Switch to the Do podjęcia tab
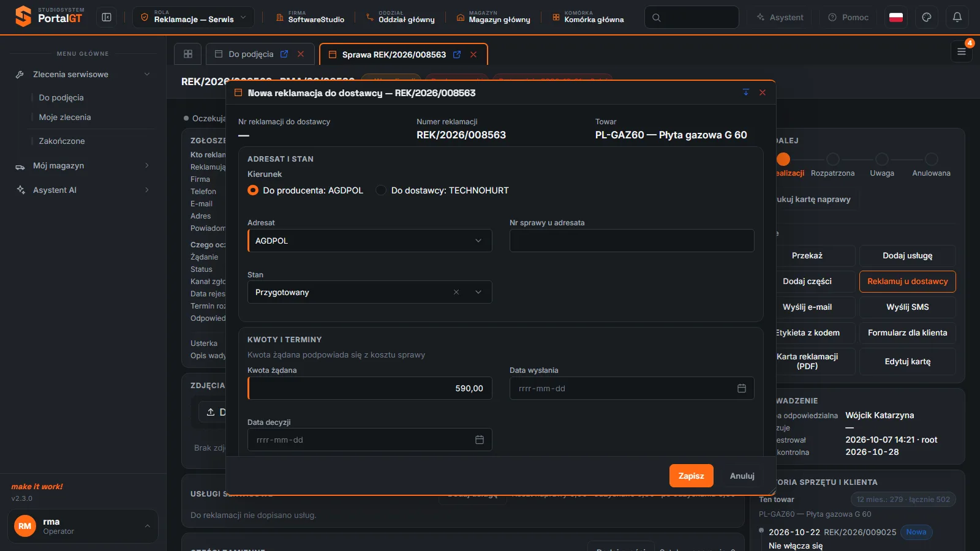The image size is (980, 551). (x=251, y=54)
